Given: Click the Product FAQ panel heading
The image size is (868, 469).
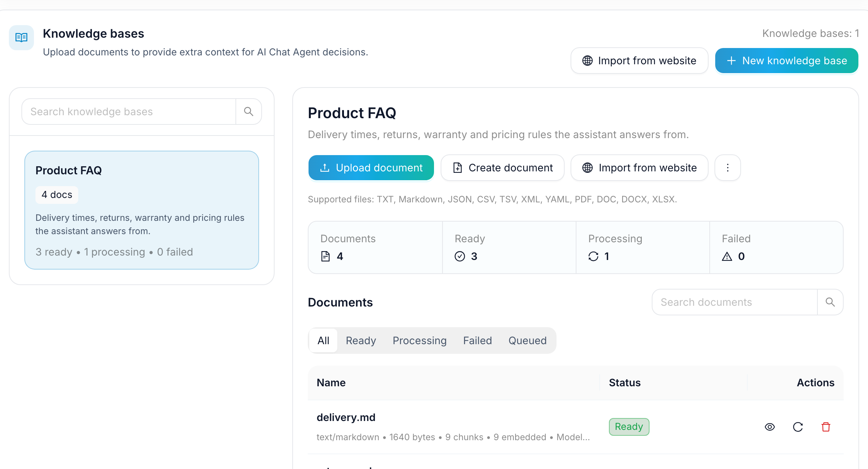Looking at the screenshot, I should click(x=352, y=113).
